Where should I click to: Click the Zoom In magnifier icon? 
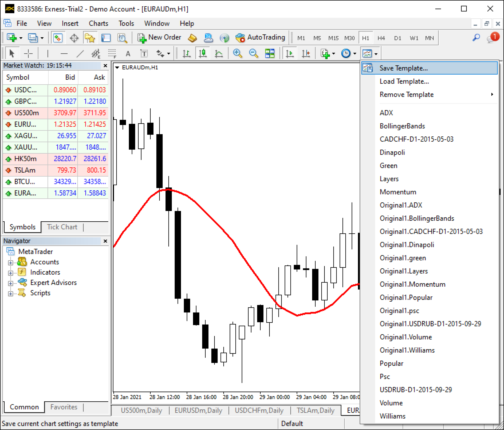coord(237,53)
